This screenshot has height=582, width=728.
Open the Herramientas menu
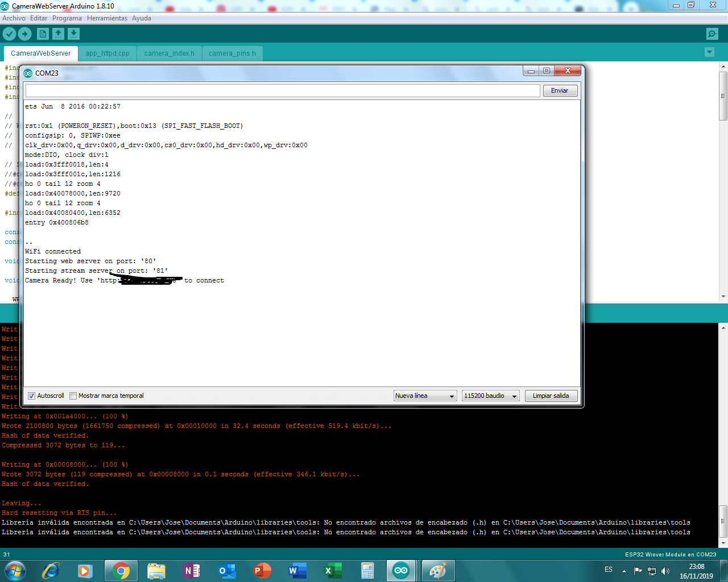tap(107, 18)
